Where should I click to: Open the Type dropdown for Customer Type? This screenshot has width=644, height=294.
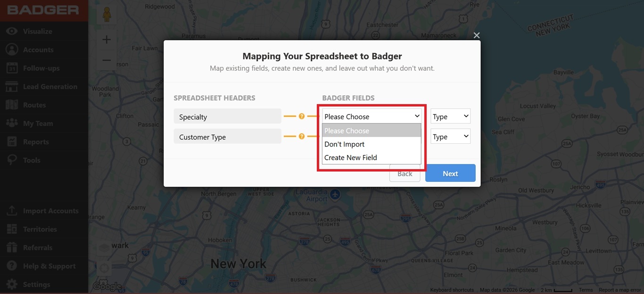click(451, 137)
